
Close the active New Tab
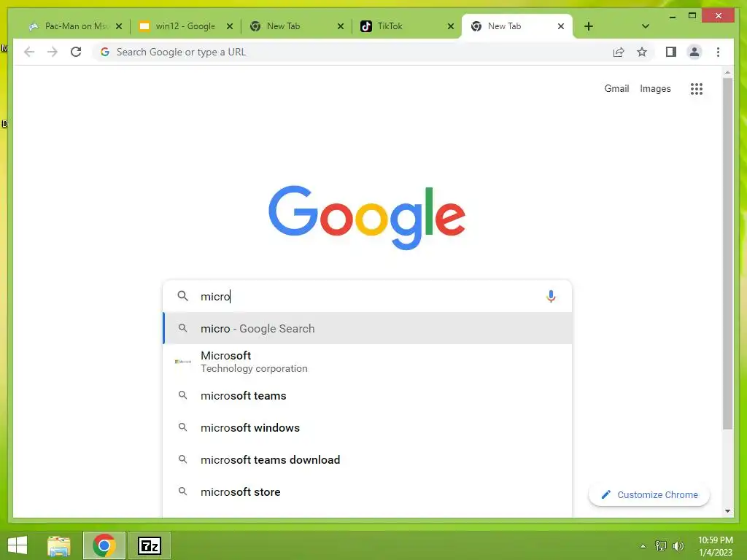click(561, 26)
